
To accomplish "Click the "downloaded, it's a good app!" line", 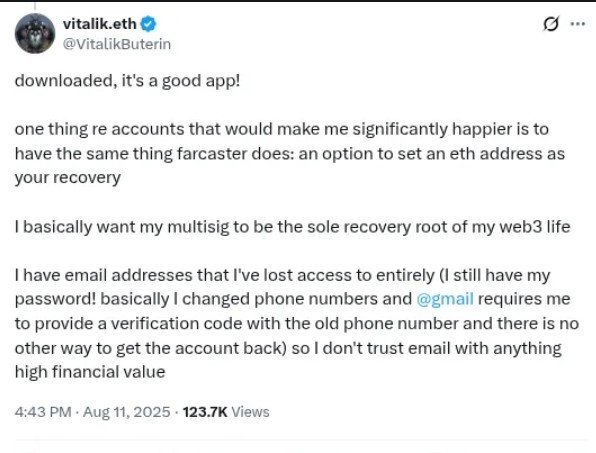I will point(127,81).
